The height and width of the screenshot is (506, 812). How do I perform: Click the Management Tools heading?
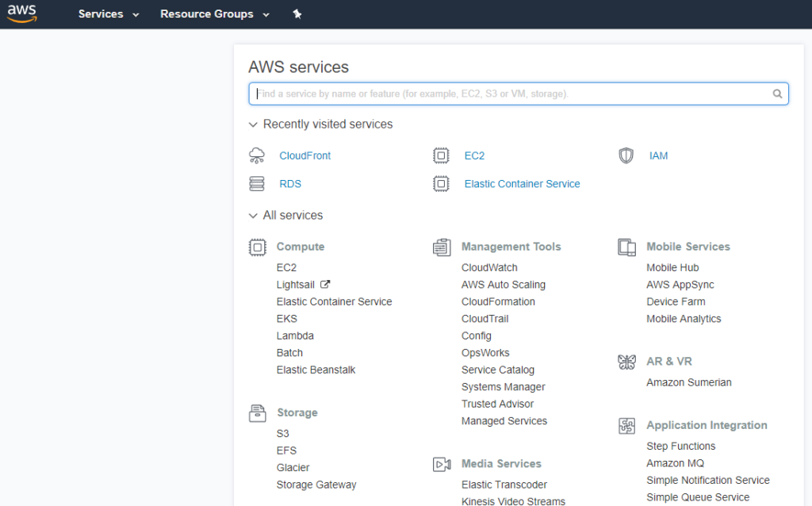pos(511,247)
